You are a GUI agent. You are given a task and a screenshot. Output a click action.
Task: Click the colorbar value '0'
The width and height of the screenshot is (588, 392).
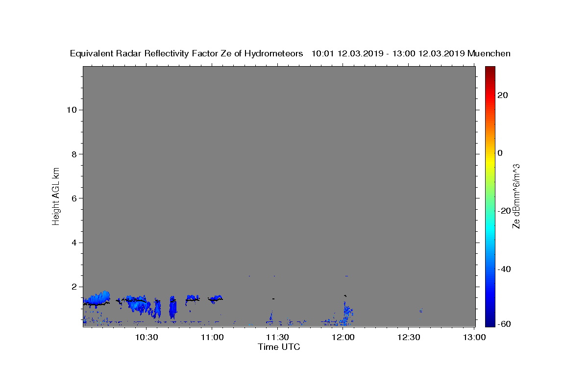[x=500, y=153]
